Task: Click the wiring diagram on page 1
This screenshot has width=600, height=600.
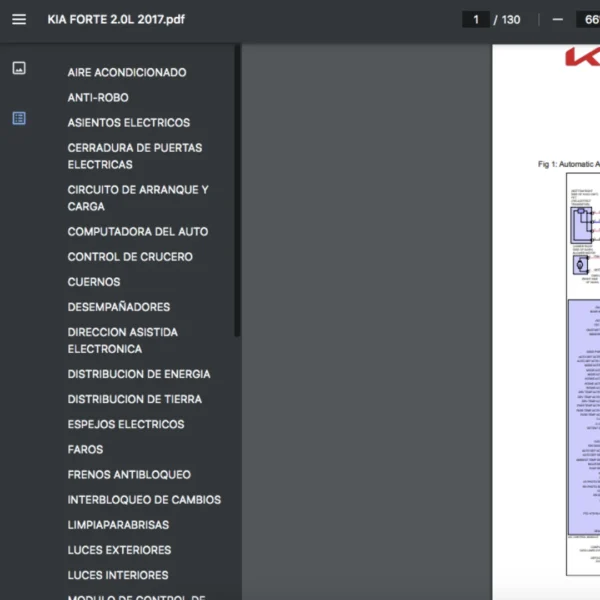Action: 583,374
